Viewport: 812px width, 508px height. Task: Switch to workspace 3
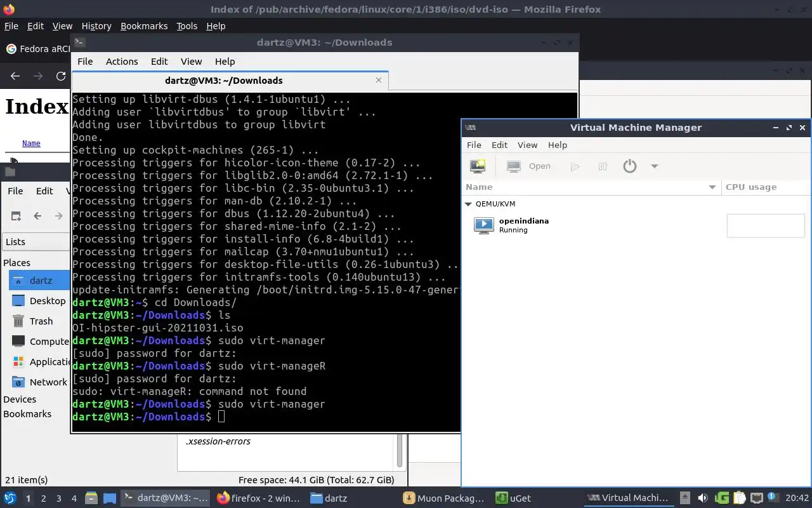pyautogui.click(x=59, y=498)
